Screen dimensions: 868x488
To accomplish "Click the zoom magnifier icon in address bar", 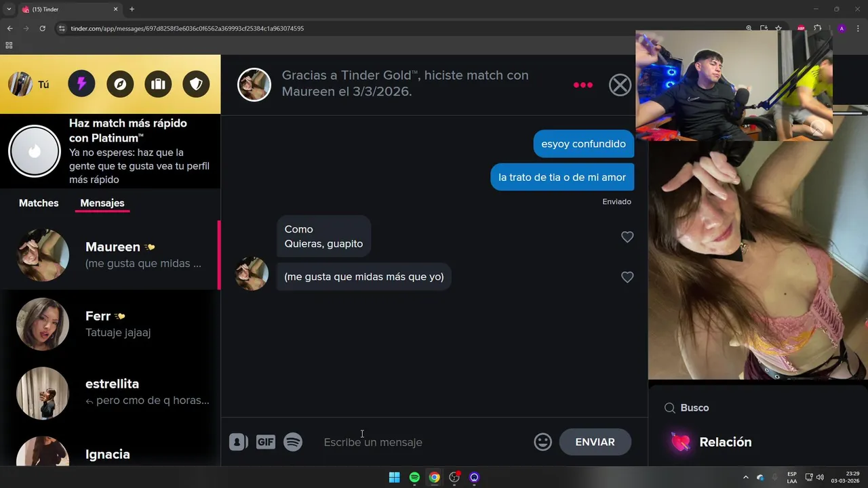I will (749, 28).
